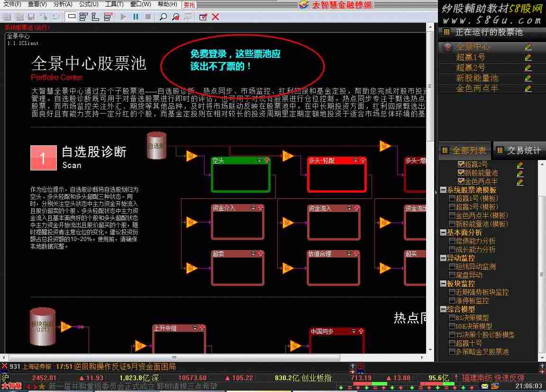The image size is (546, 392).
Task: Select the stacked blocks layout icon
Action: [83, 17]
